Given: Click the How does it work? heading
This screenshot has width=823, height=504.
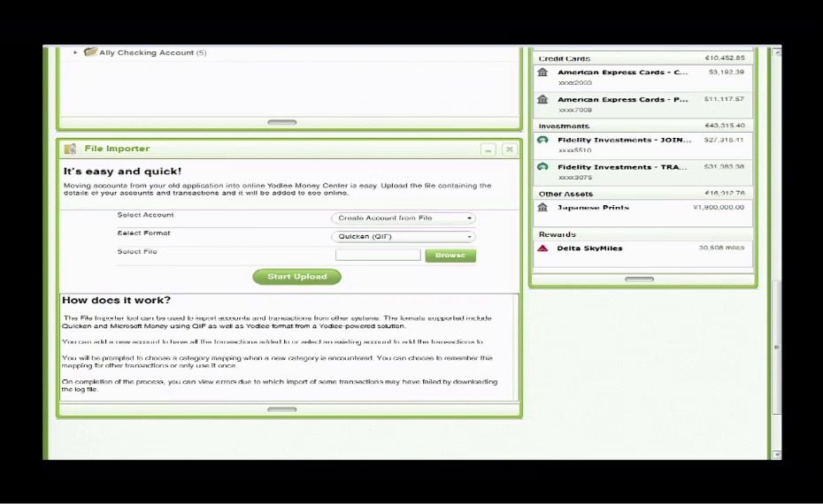Looking at the screenshot, I should click(117, 300).
